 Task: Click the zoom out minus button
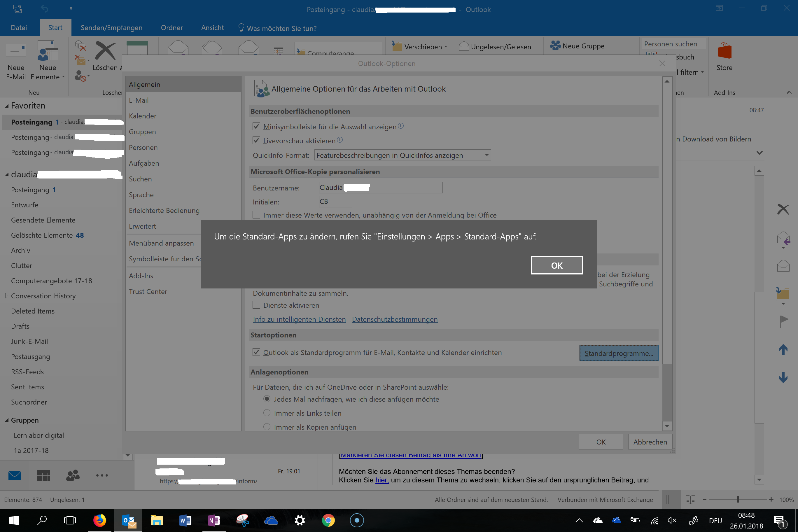pos(704,499)
